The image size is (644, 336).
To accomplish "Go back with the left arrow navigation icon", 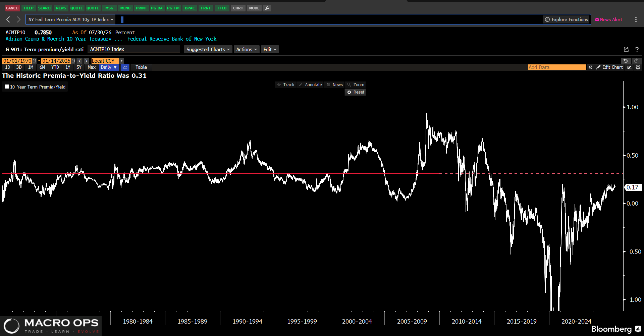I will point(8,19).
